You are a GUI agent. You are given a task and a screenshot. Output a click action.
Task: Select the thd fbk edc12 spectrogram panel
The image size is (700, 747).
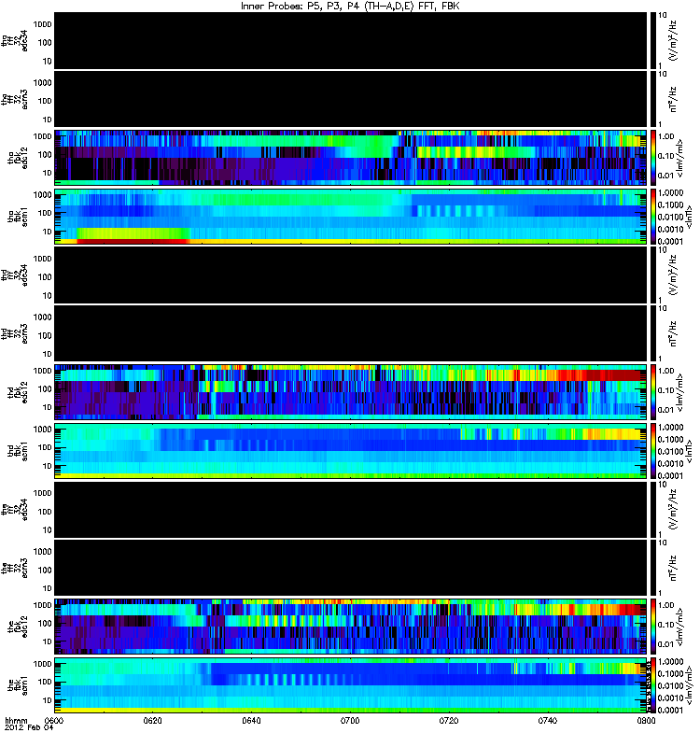(351, 392)
